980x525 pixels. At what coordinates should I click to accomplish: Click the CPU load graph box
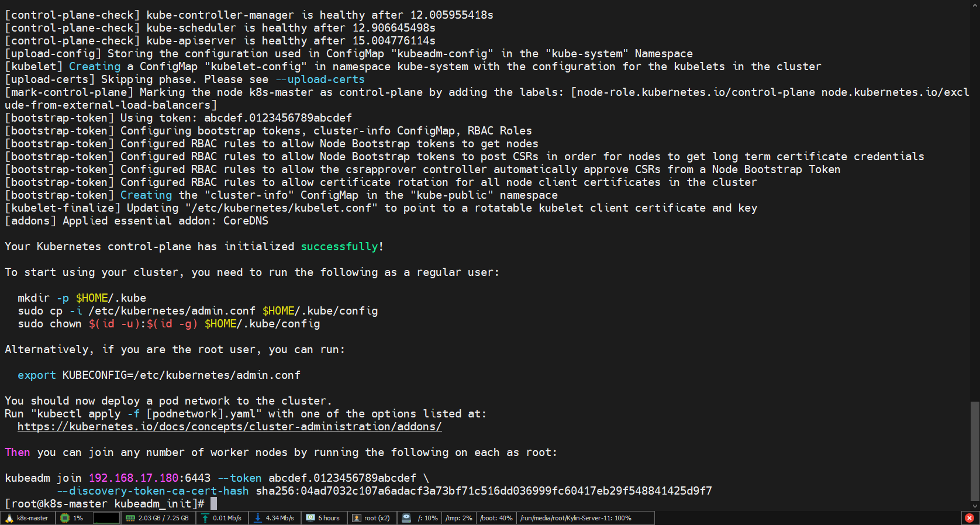(106, 518)
